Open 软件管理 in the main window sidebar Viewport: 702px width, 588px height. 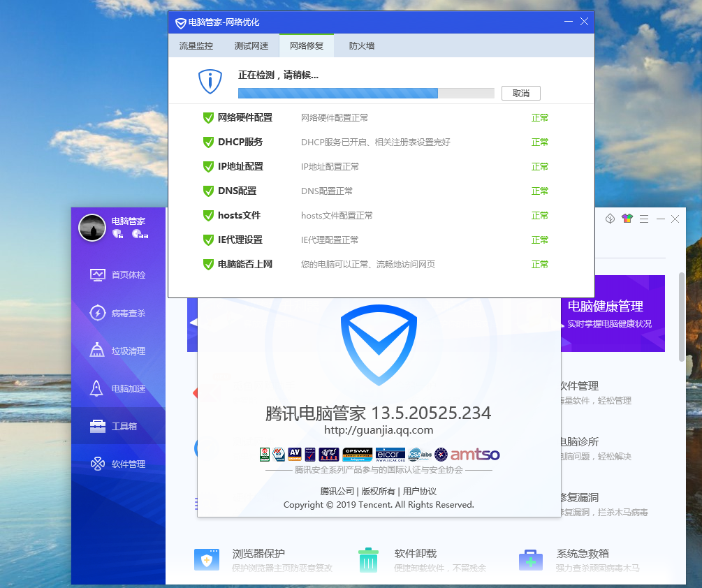pos(118,464)
